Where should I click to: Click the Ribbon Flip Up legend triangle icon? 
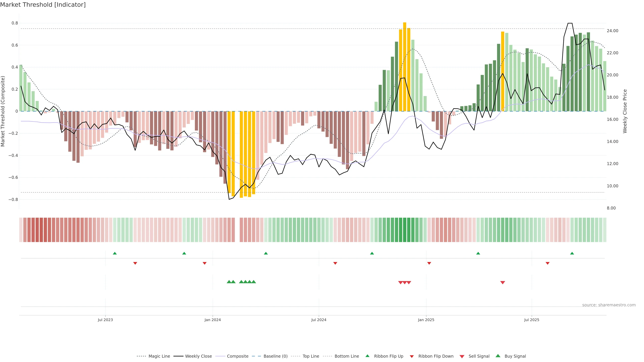tap(367, 356)
